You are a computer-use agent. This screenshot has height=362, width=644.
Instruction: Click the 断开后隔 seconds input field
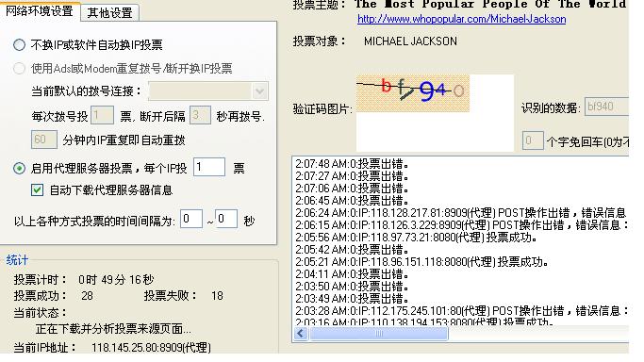tap(201, 115)
